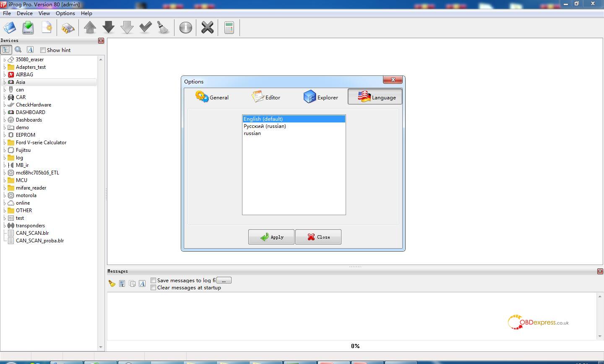Expand the motorola tree node
Screen dimensions: 604x364
(x=5, y=195)
